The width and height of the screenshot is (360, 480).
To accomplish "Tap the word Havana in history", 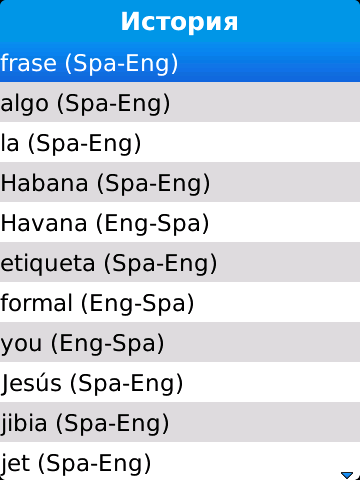I will point(44,223).
